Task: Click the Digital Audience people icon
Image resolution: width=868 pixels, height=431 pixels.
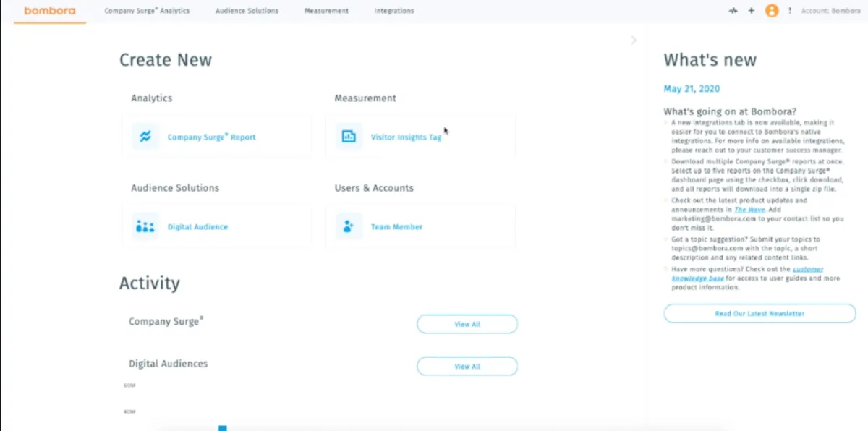Action: [x=145, y=226]
